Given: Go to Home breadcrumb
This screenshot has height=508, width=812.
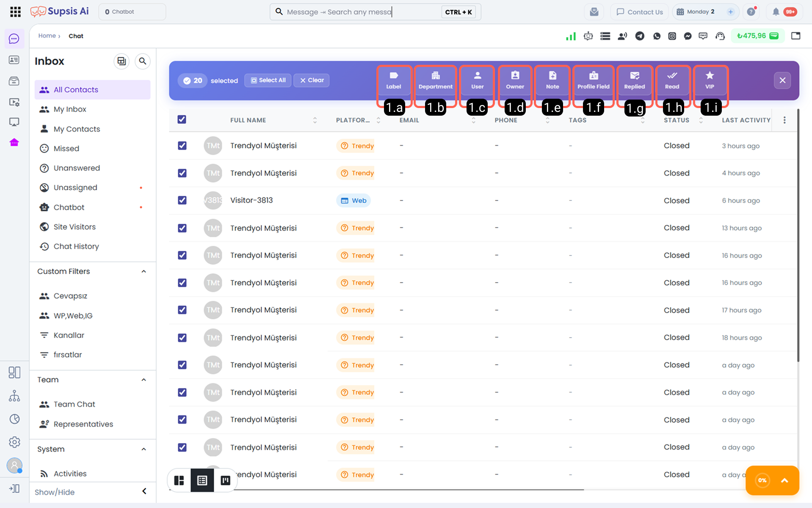Looking at the screenshot, I should click(x=47, y=36).
